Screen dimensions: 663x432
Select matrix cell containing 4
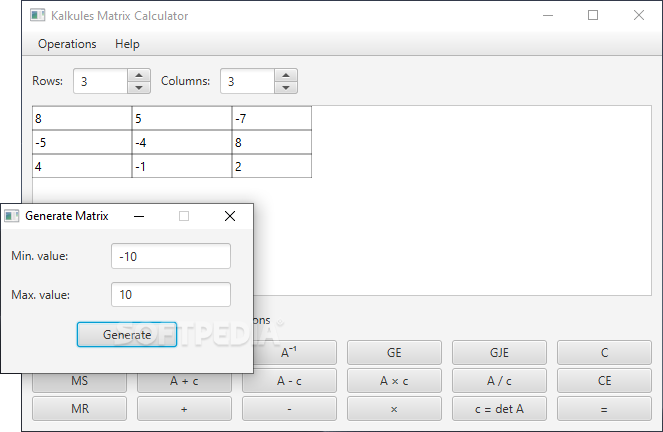coord(82,166)
